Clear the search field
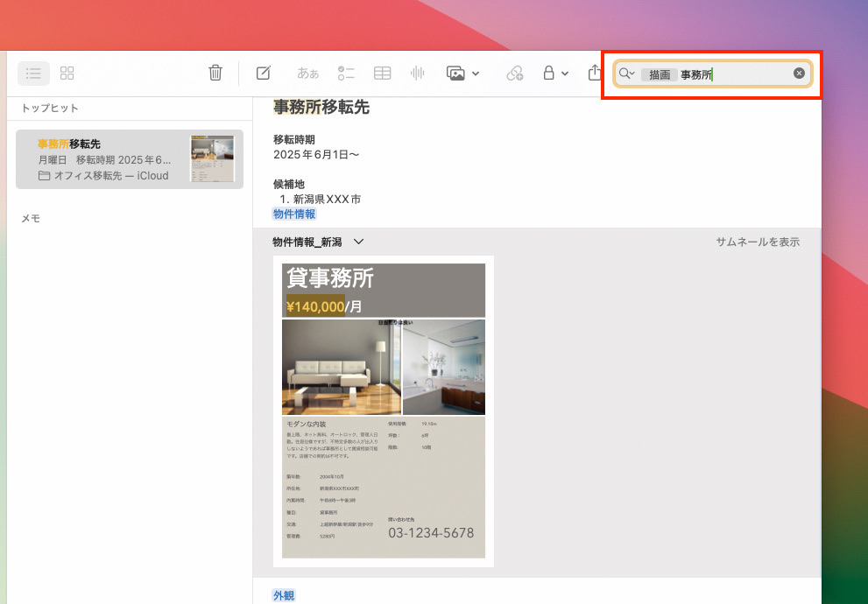868x604 pixels. point(799,73)
